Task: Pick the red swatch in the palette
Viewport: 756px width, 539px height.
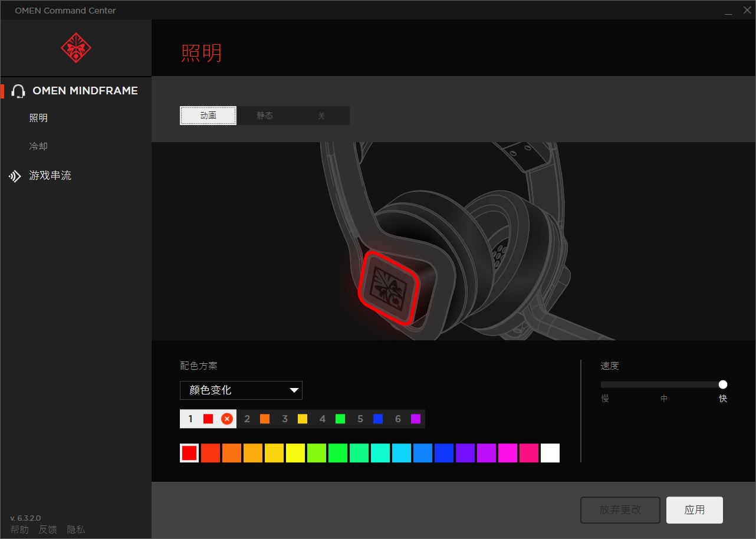Action: [189, 453]
